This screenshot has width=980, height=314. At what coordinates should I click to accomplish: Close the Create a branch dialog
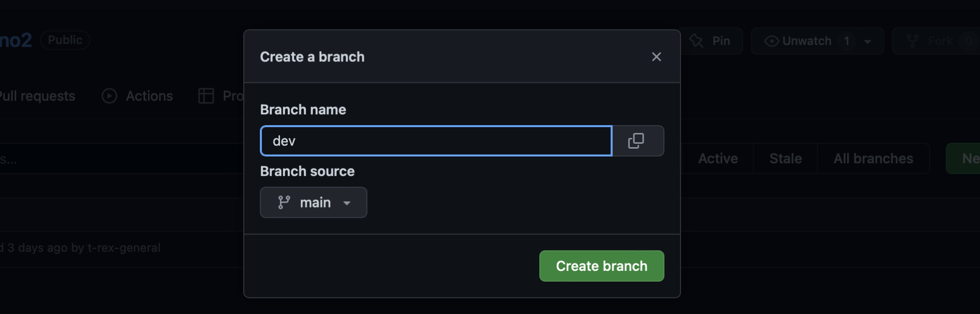pos(656,57)
